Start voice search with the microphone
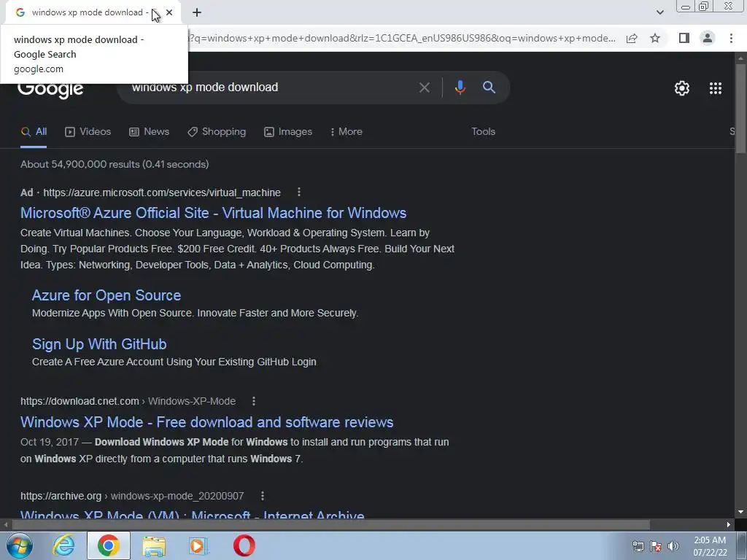 pos(460,87)
